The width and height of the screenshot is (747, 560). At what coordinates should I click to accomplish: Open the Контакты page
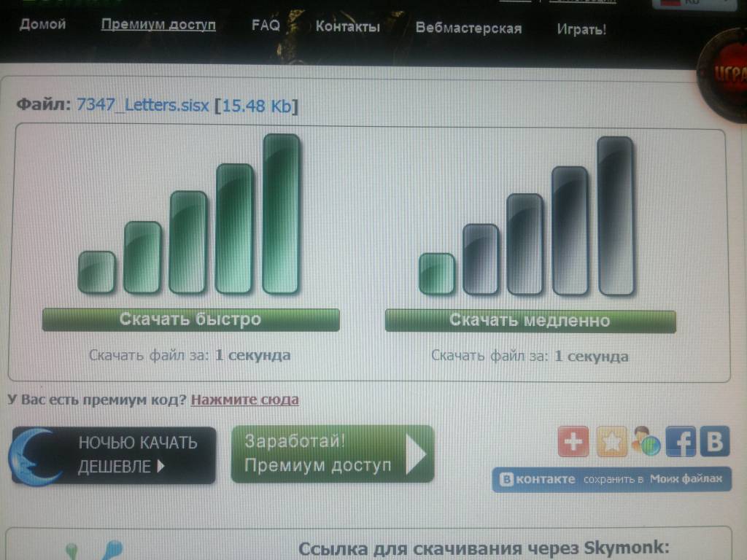click(348, 27)
